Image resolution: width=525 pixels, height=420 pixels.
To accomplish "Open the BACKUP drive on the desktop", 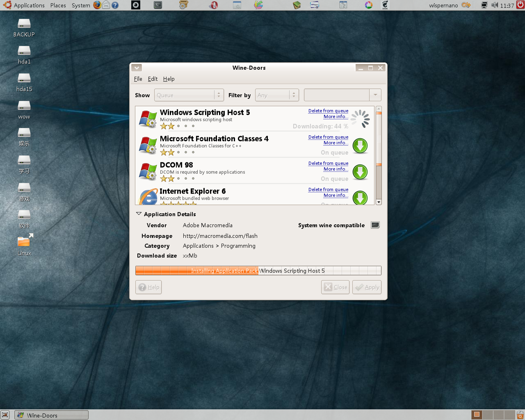I will tap(24, 27).
